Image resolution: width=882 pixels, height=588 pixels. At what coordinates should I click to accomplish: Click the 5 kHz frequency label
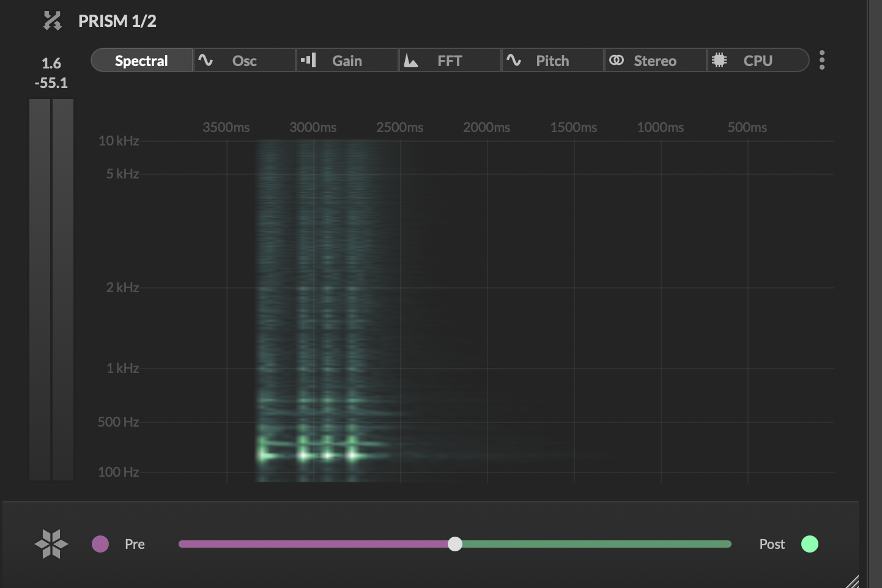122,174
